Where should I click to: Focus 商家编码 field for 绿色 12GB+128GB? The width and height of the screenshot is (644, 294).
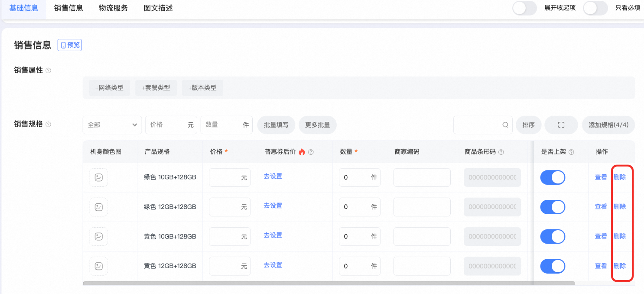pos(422,207)
